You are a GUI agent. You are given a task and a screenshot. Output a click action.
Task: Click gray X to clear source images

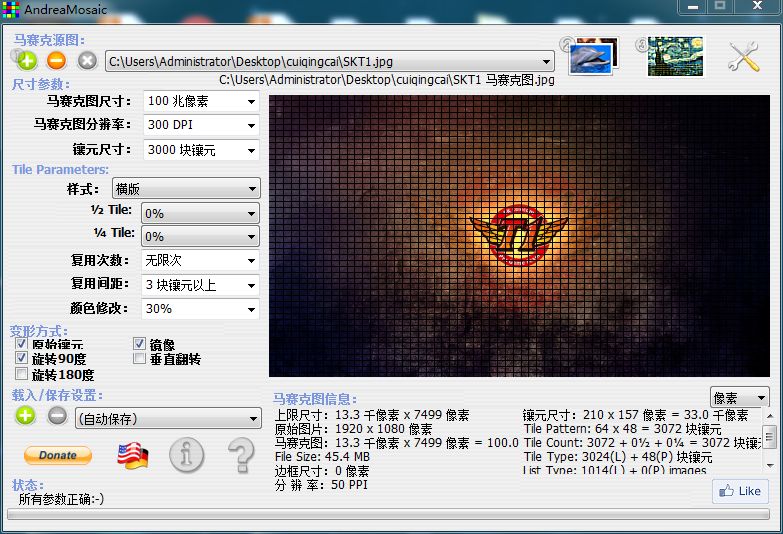click(87, 61)
